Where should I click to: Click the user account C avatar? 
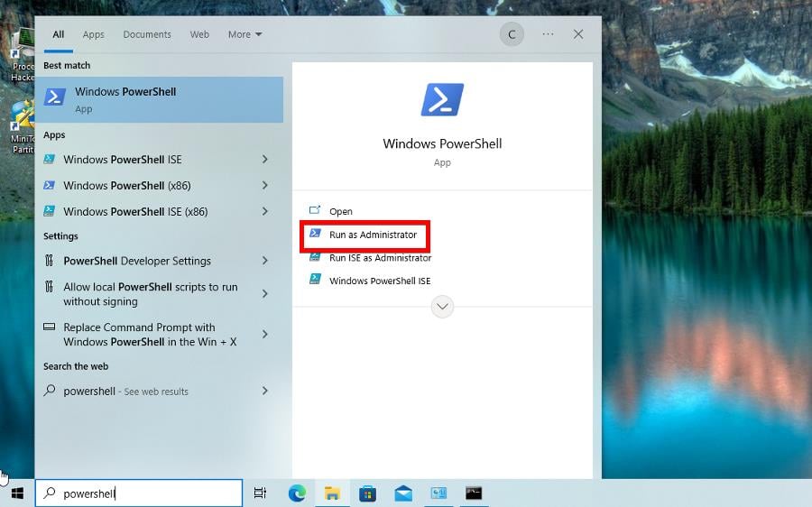(x=512, y=34)
